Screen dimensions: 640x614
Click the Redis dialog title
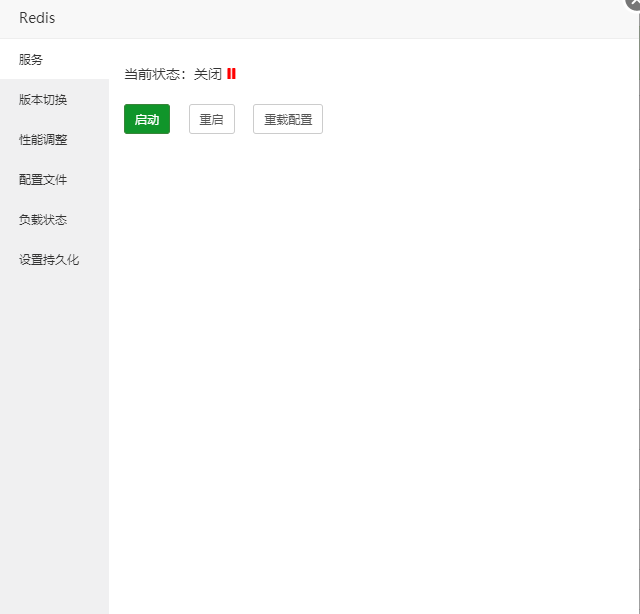[x=37, y=18]
